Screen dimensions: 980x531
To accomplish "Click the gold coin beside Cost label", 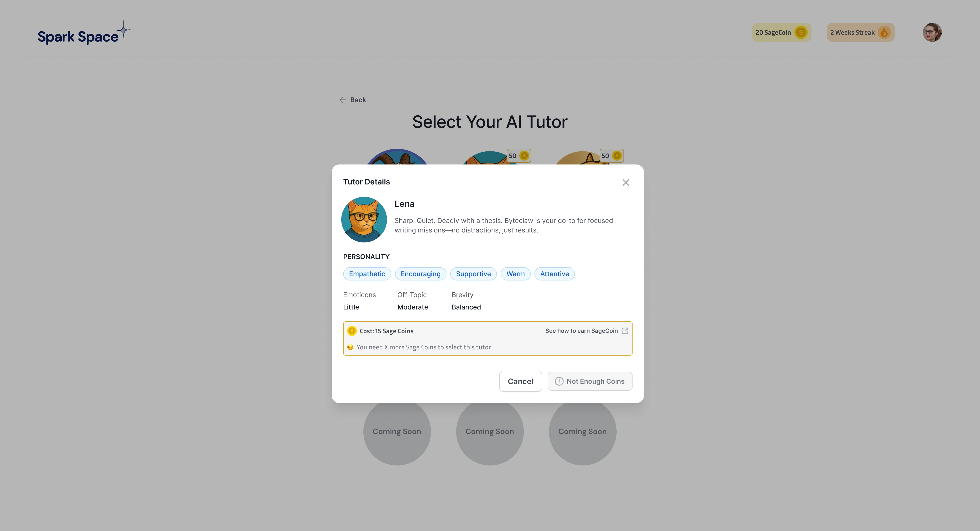I will pyautogui.click(x=352, y=331).
